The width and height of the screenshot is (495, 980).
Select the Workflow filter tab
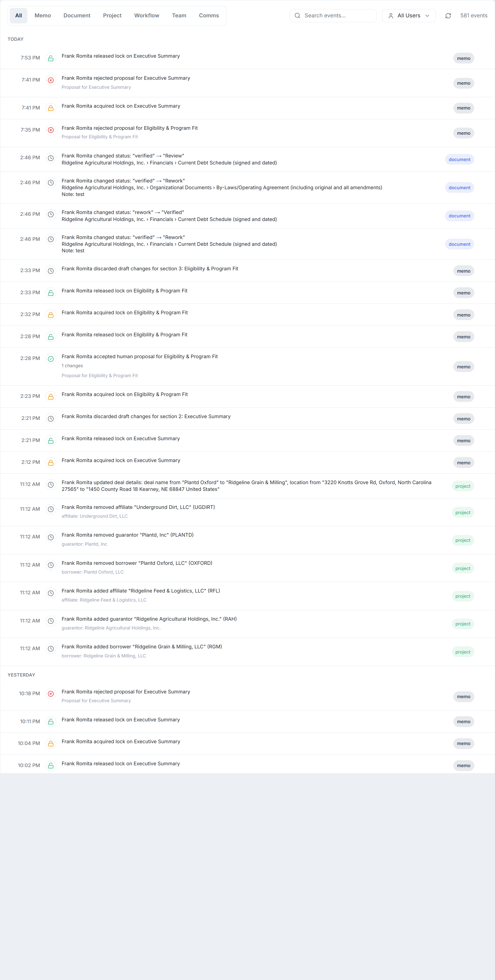(x=147, y=16)
